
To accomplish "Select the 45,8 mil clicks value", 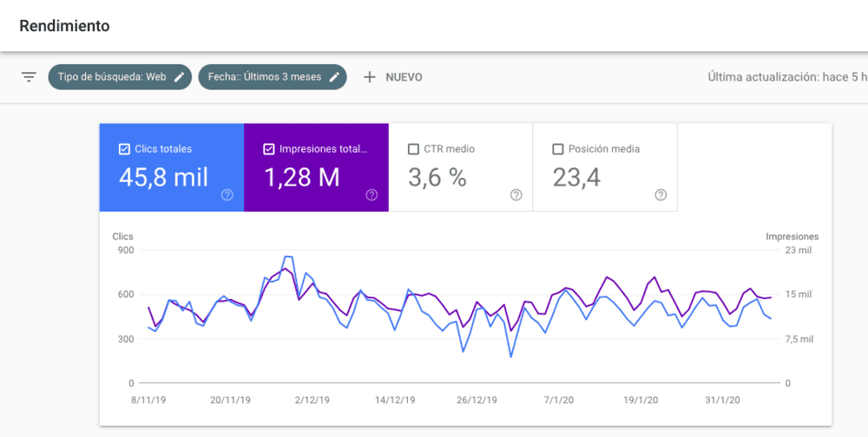I will pos(163,178).
